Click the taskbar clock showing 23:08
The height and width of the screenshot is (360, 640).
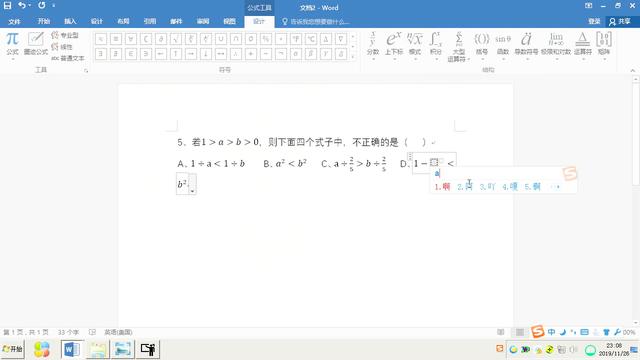pos(614,350)
